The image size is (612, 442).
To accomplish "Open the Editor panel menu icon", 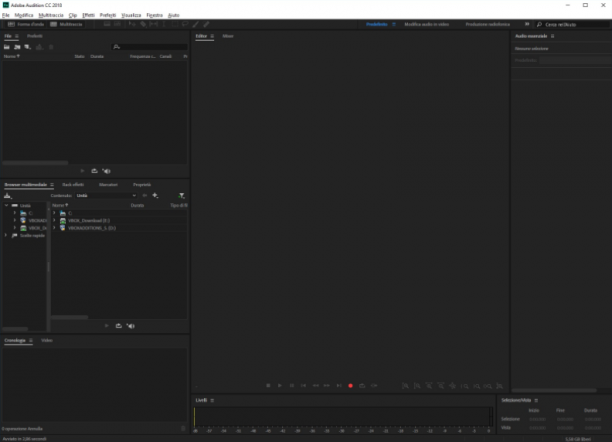I will pos(212,36).
